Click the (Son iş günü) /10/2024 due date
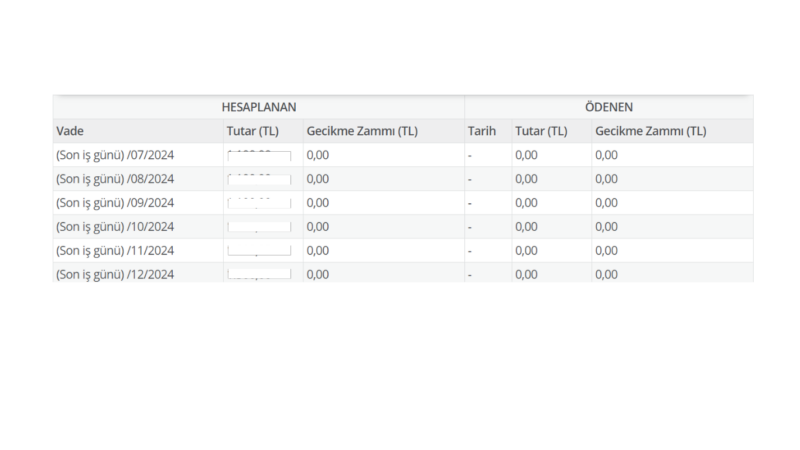This screenshot has width=800, height=450. click(x=115, y=227)
